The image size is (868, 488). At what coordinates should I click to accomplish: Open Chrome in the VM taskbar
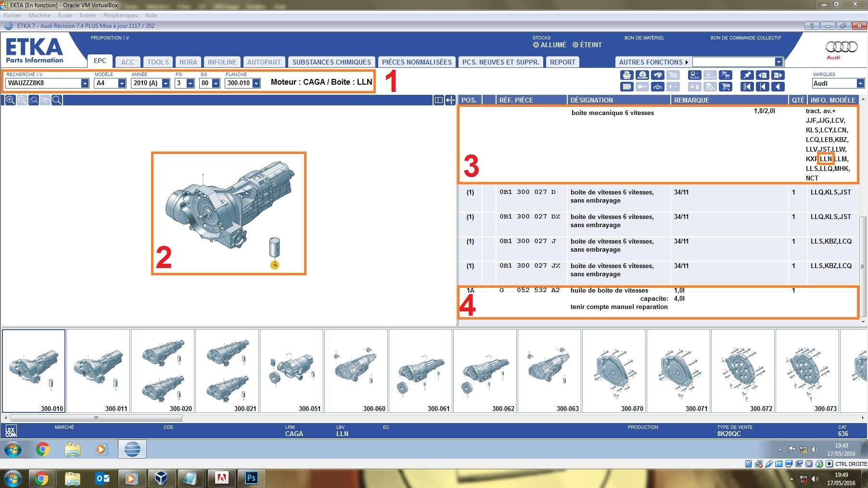coord(42,449)
